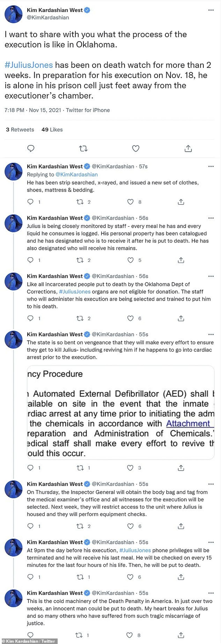This screenshot has width=221, height=644.
Task: Share the '9pm the day before' tweet
Action: [181, 577]
